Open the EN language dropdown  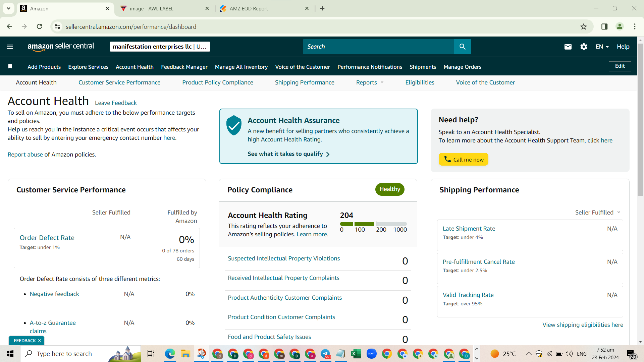point(602,47)
